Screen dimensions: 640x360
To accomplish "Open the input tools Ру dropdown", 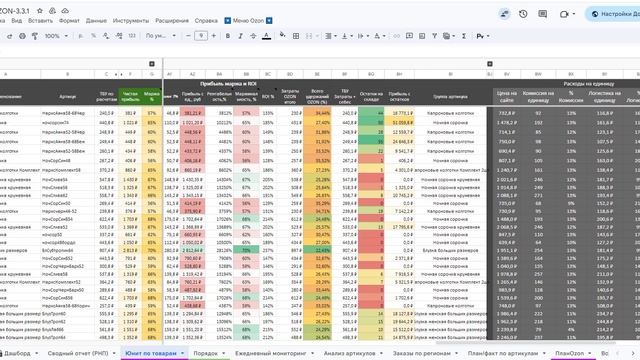I will coord(483,36).
